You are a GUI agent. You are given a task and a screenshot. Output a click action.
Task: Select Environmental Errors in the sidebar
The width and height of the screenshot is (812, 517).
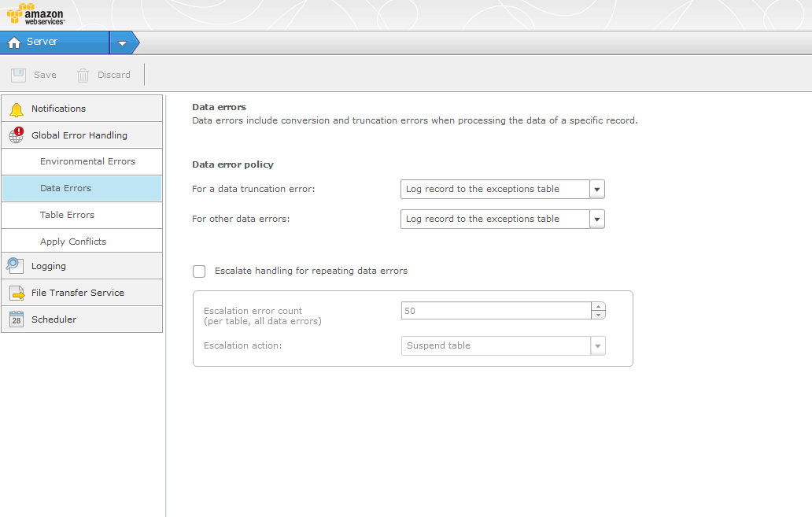[x=87, y=161]
